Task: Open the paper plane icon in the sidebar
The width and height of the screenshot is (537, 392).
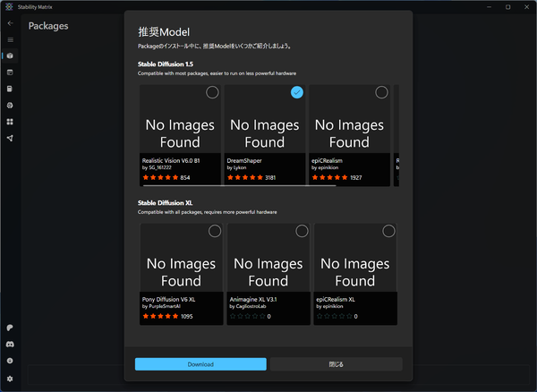Action: (x=10, y=139)
